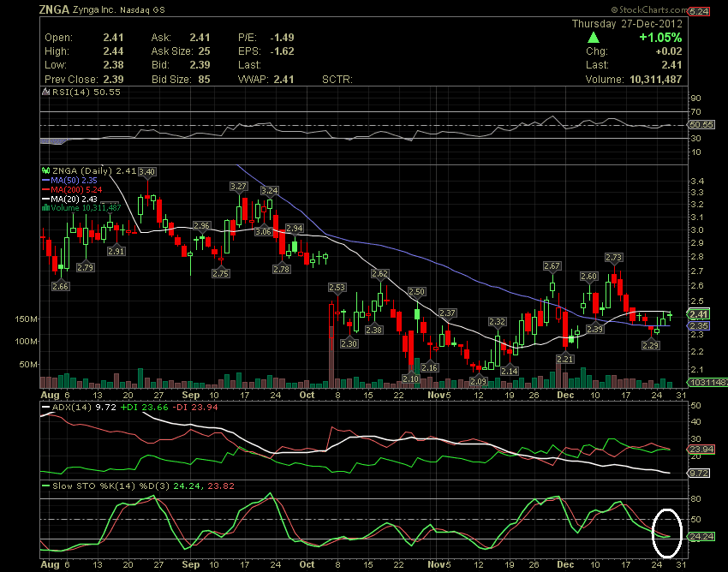The height and width of the screenshot is (572, 728).
Task: Click the Nasdaq GS exchange label
Action: [x=142, y=9]
